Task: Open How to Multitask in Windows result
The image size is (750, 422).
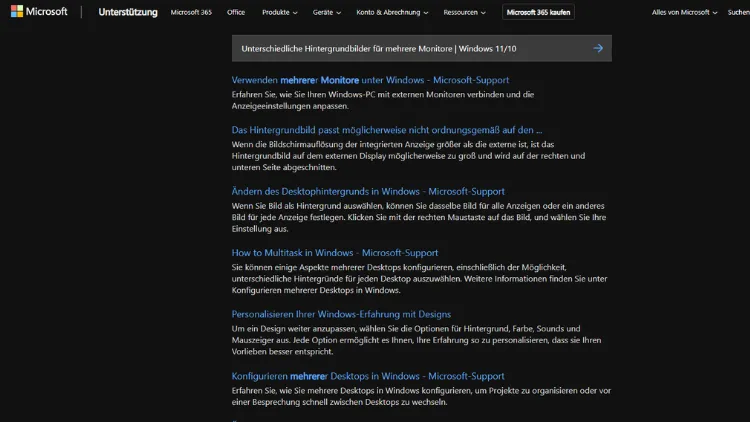Action: coord(335,253)
